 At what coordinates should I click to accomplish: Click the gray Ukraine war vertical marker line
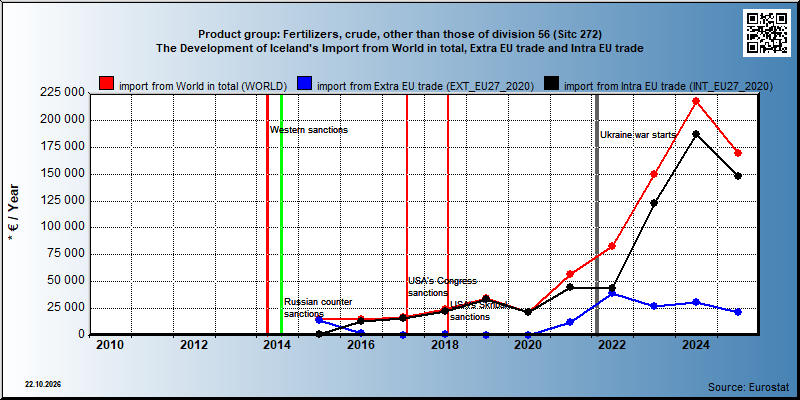point(597,214)
